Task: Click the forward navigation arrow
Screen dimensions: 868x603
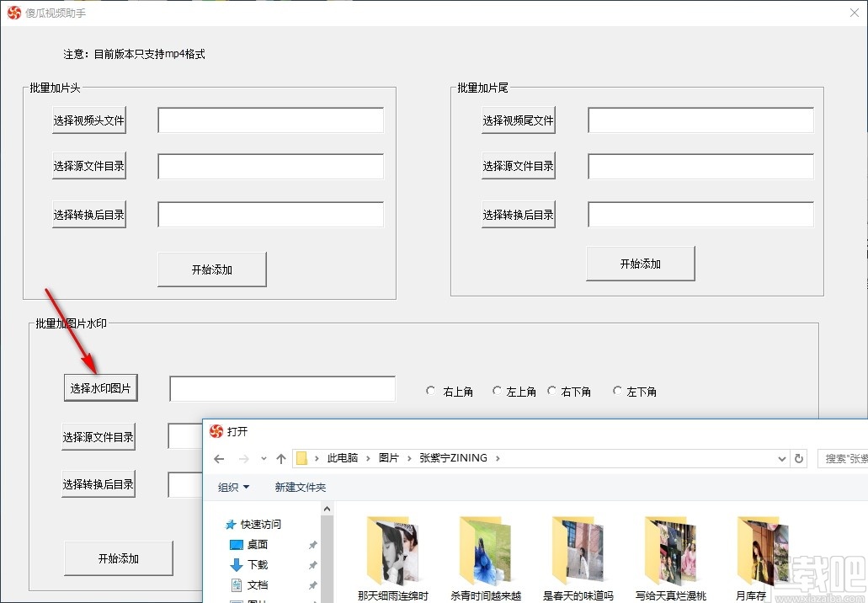Action: (x=243, y=458)
